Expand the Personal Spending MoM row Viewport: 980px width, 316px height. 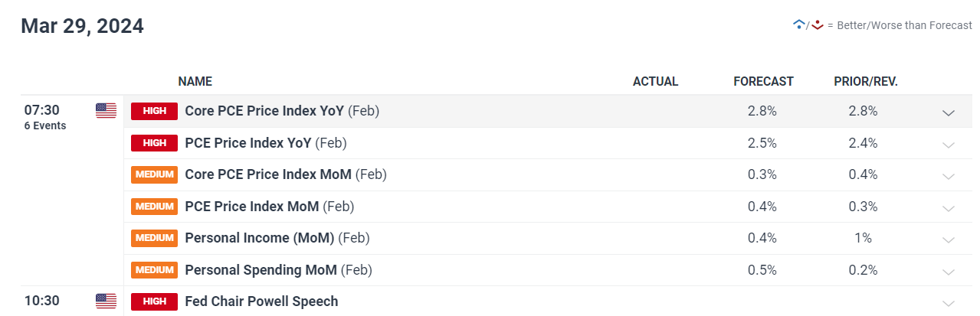(949, 272)
